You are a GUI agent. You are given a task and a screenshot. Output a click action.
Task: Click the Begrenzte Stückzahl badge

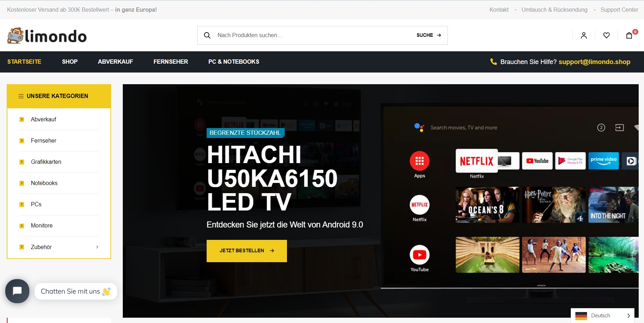[x=245, y=133]
